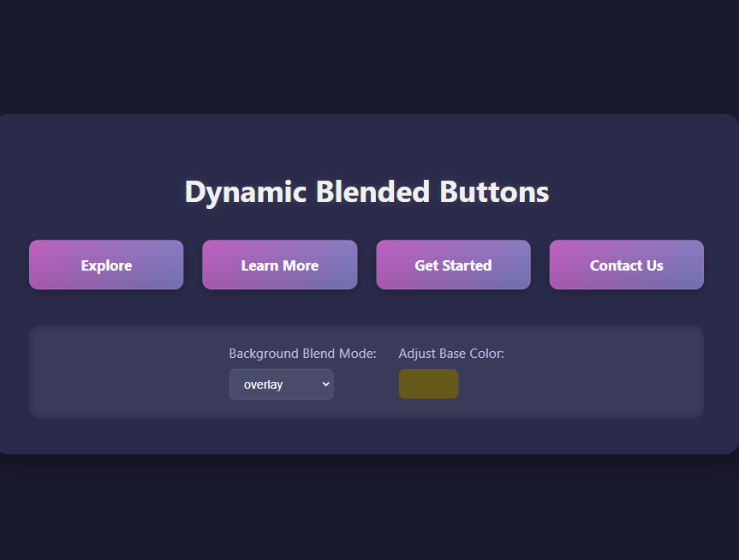Click empty left area of the controls panel
This screenshot has height=560, width=739.
pos(120,372)
